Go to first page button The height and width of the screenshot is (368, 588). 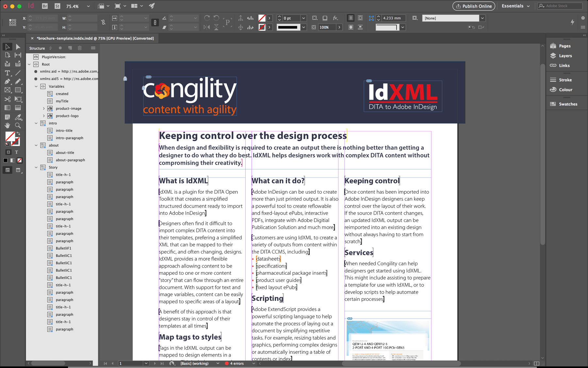point(105,363)
